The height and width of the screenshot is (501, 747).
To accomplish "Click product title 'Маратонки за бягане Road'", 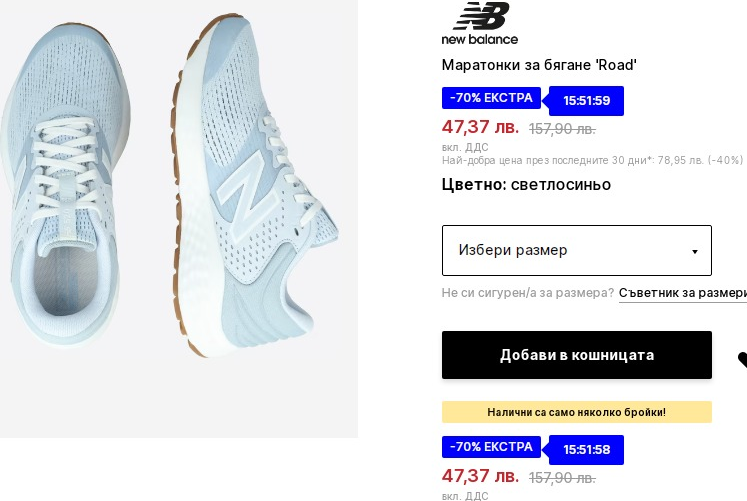I will [x=539, y=65].
